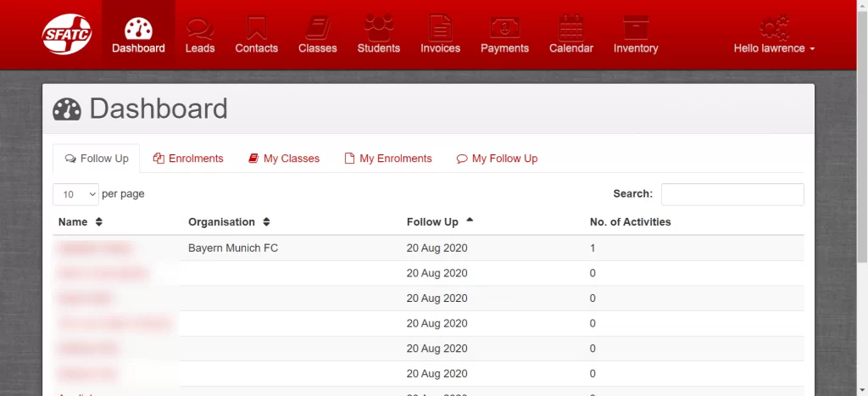
Task: Select the My Enrolments tab
Action: pyautogui.click(x=388, y=159)
